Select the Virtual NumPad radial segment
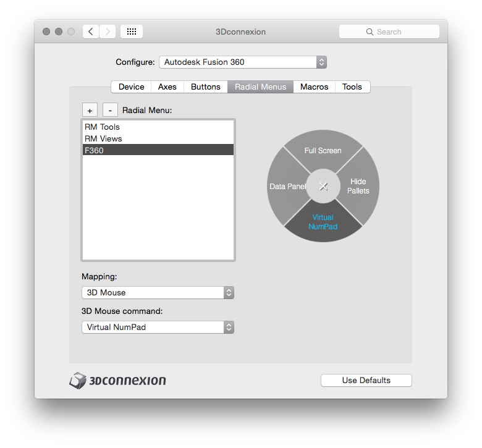The image size is (482, 448). tap(323, 222)
